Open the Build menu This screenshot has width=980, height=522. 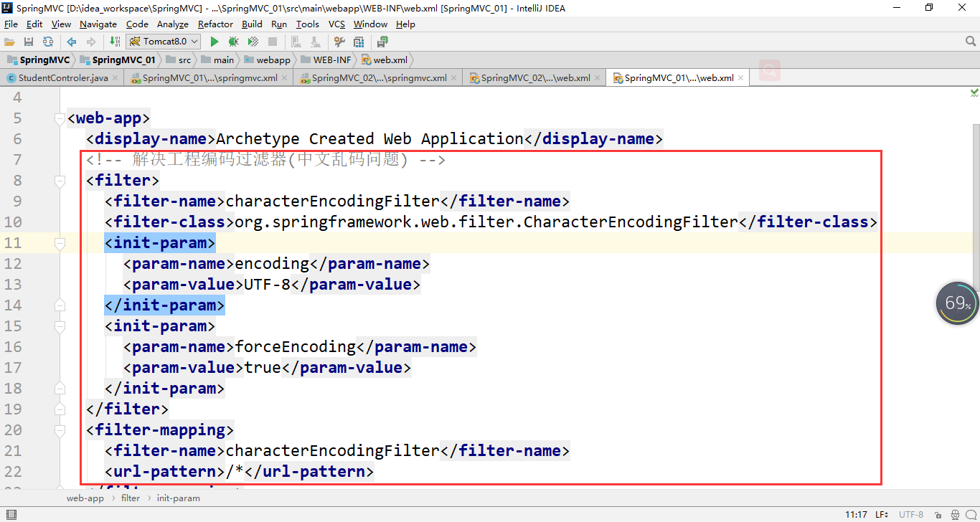click(252, 24)
